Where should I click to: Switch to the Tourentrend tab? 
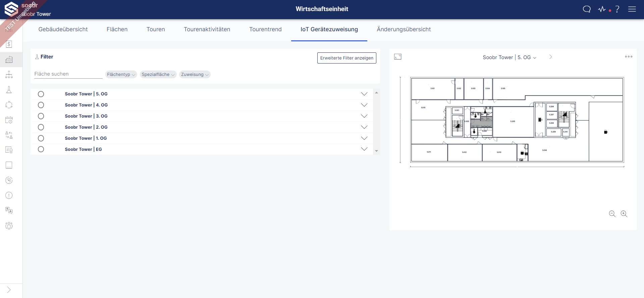265,30
